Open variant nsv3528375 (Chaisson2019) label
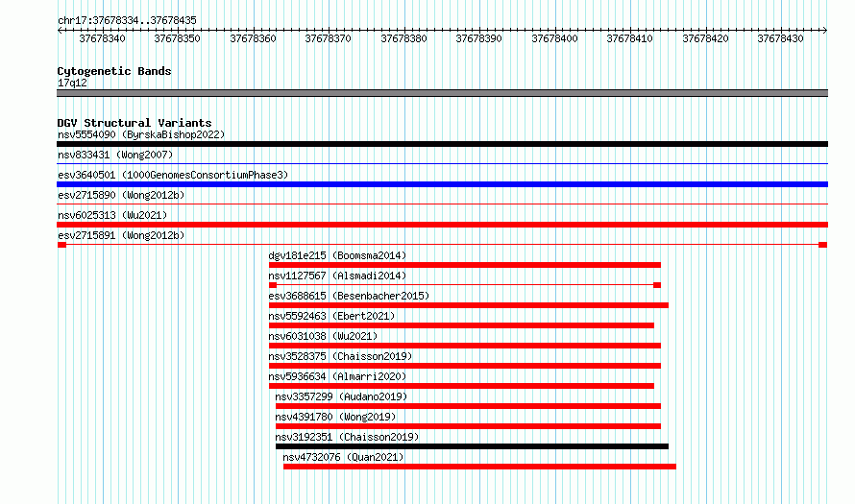855x504 pixels. tap(340, 356)
